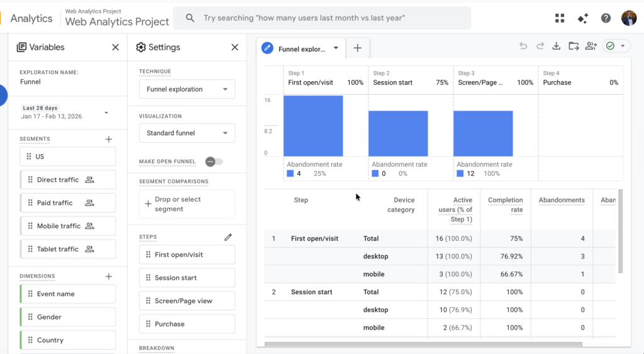Open the Google apps grid icon
This screenshot has height=354, width=644.
point(560,18)
